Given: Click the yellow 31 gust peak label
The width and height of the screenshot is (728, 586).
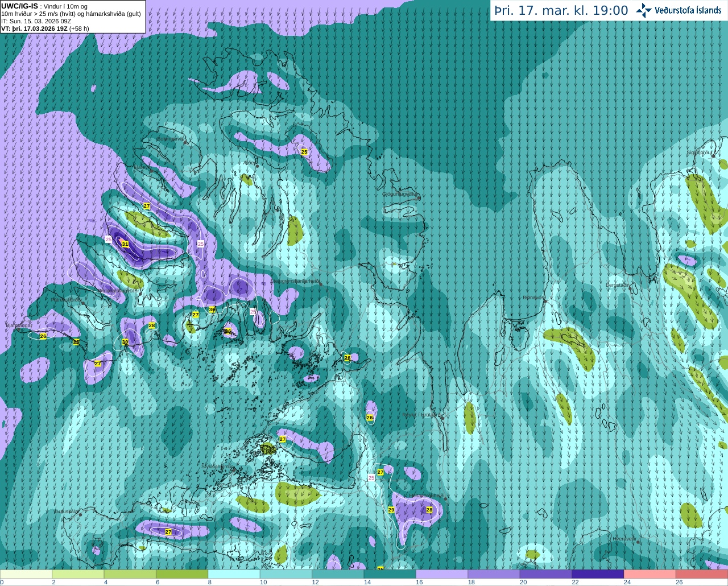Looking at the screenshot, I should (x=125, y=244).
